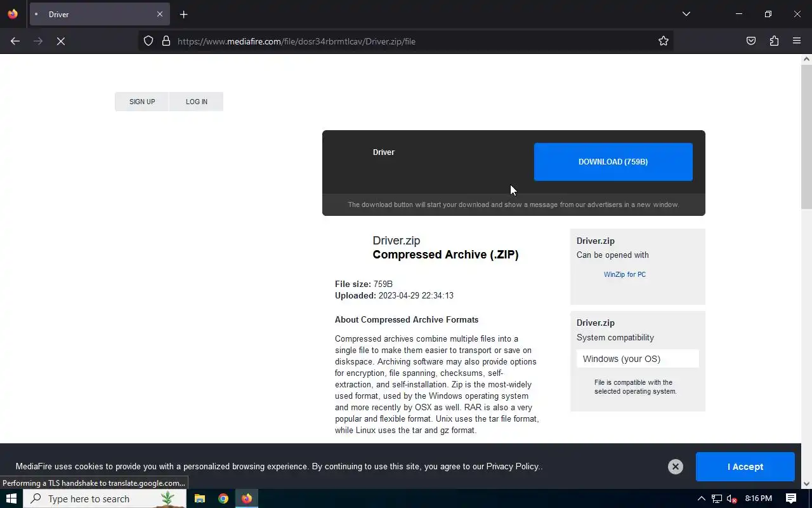This screenshot has width=812, height=508.
Task: Click the Firefox back arrow
Action: point(15,41)
